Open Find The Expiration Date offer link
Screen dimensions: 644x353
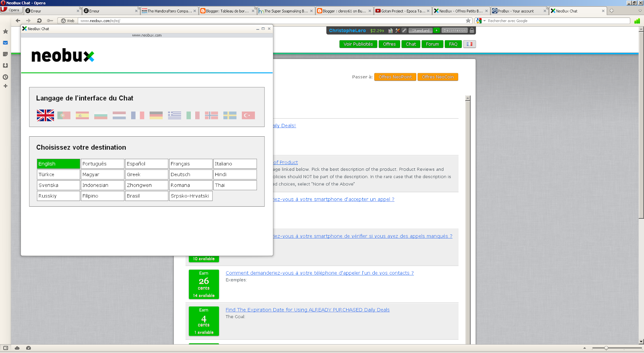point(308,310)
